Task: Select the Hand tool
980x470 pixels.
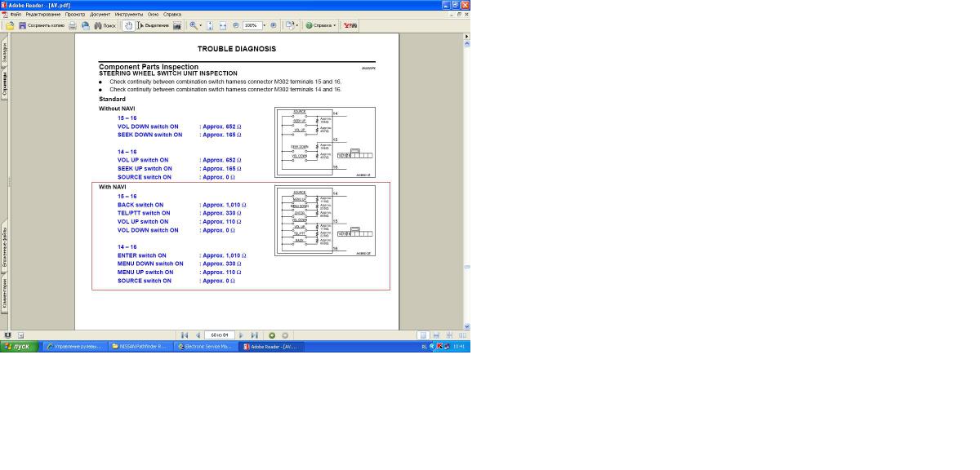Action: pyautogui.click(x=128, y=25)
